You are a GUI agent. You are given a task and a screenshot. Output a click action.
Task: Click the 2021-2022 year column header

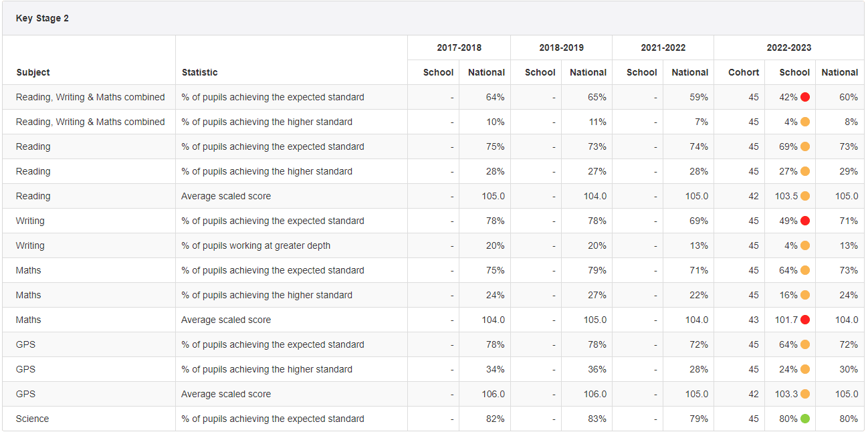[x=663, y=47]
